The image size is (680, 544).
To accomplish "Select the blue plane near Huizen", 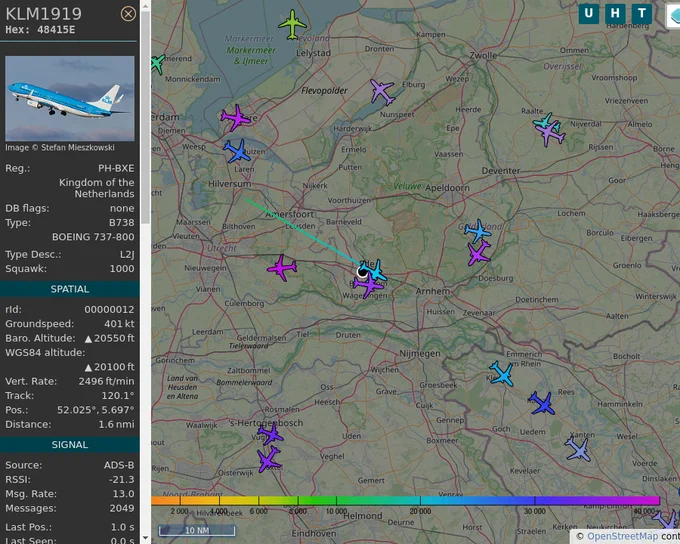I will click(237, 151).
